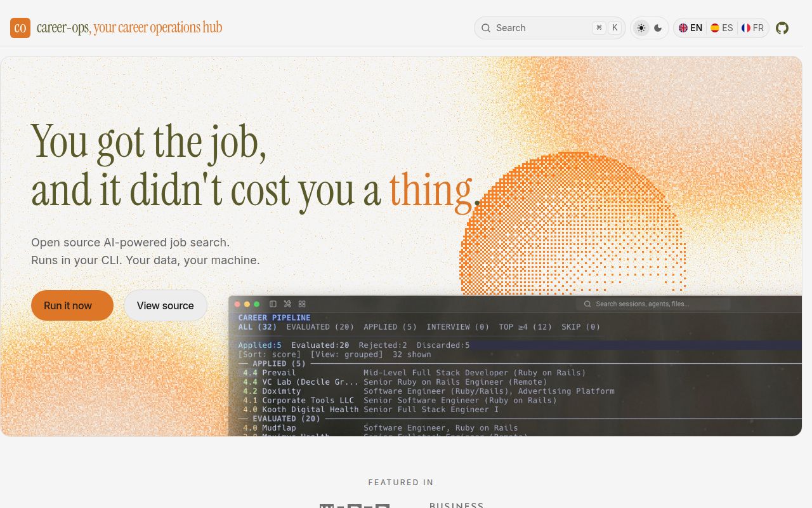Click the Search sessions, agents, files field
The width and height of the screenshot is (812, 508).
click(653, 304)
